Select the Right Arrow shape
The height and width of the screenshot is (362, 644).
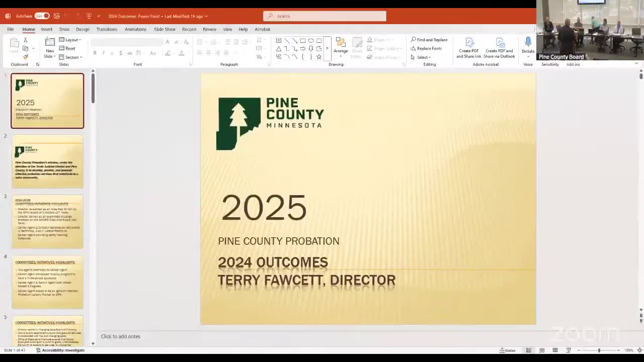point(303,48)
